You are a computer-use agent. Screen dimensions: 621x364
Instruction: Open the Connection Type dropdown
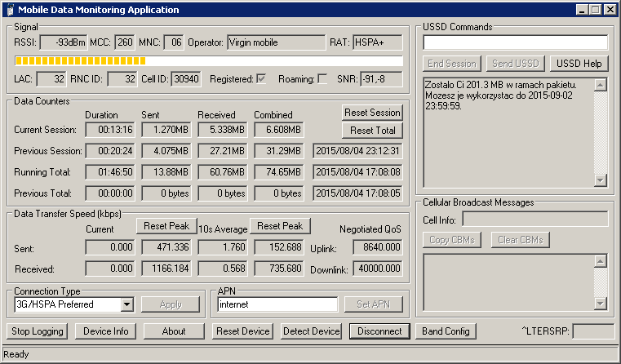126,304
